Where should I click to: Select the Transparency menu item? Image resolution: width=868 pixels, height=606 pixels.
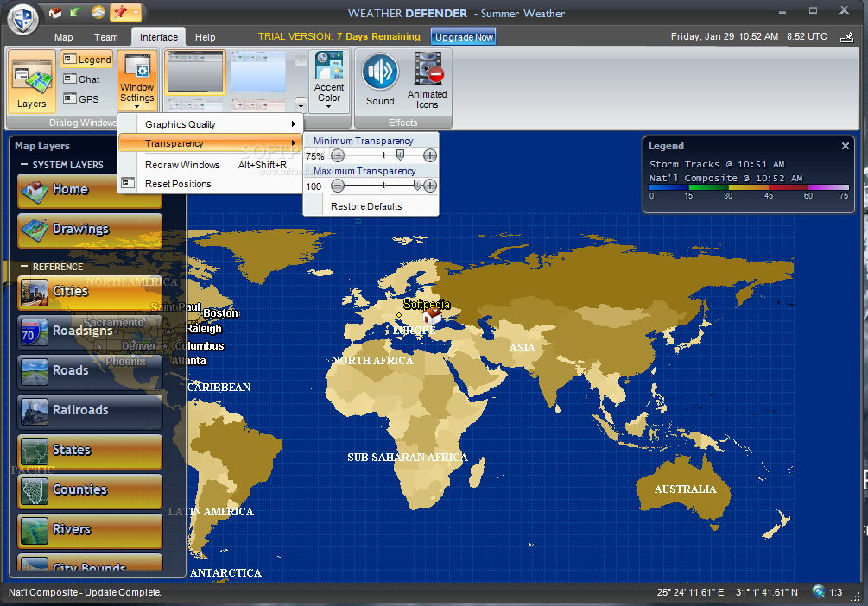(211, 143)
